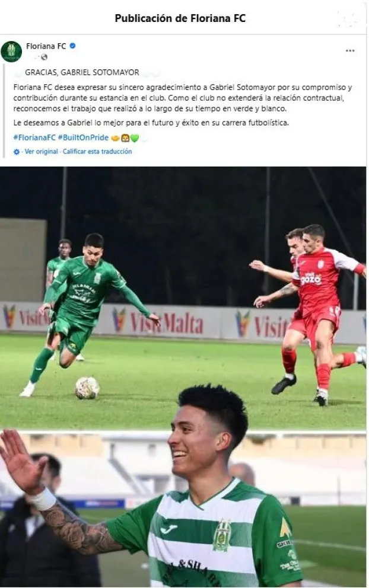Screen dimensions: 369x588
Task: Open the #FlorianaFC hashtag
Action: point(34,138)
